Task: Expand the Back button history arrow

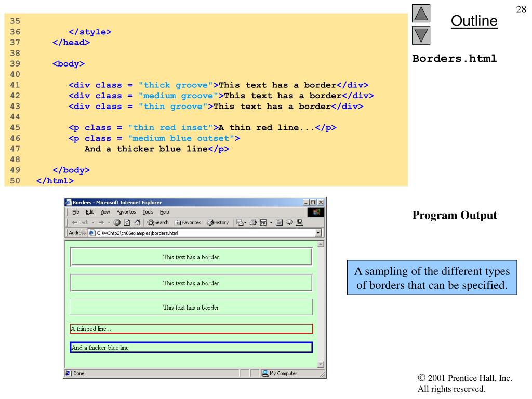Action: coord(92,222)
